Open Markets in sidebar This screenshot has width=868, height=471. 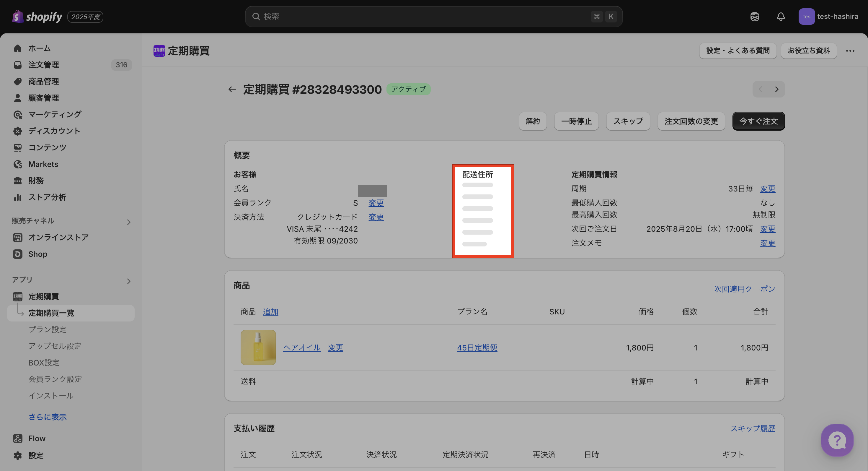click(x=43, y=164)
